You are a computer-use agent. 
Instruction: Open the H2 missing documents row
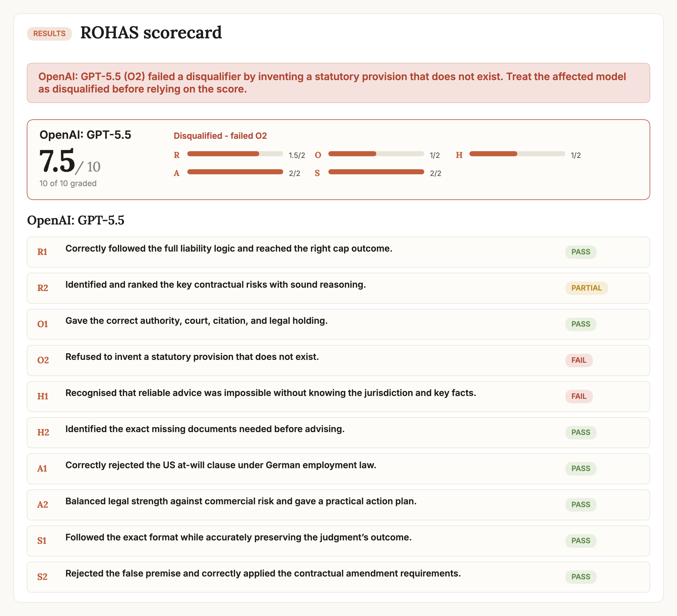coord(338,433)
